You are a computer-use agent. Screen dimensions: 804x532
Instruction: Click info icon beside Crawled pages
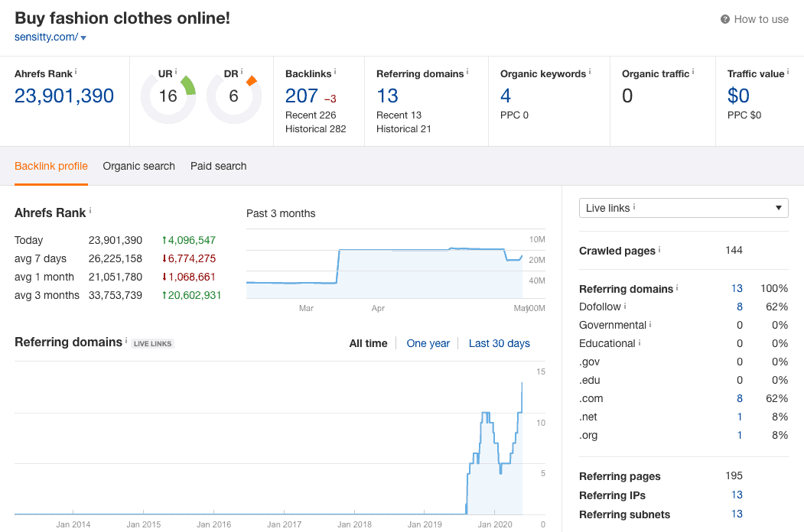pyautogui.click(x=659, y=249)
